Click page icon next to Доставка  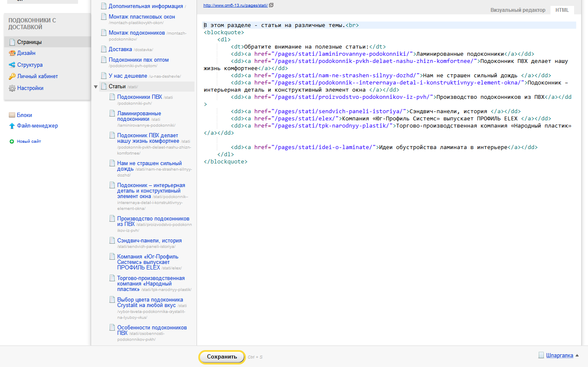pos(104,49)
